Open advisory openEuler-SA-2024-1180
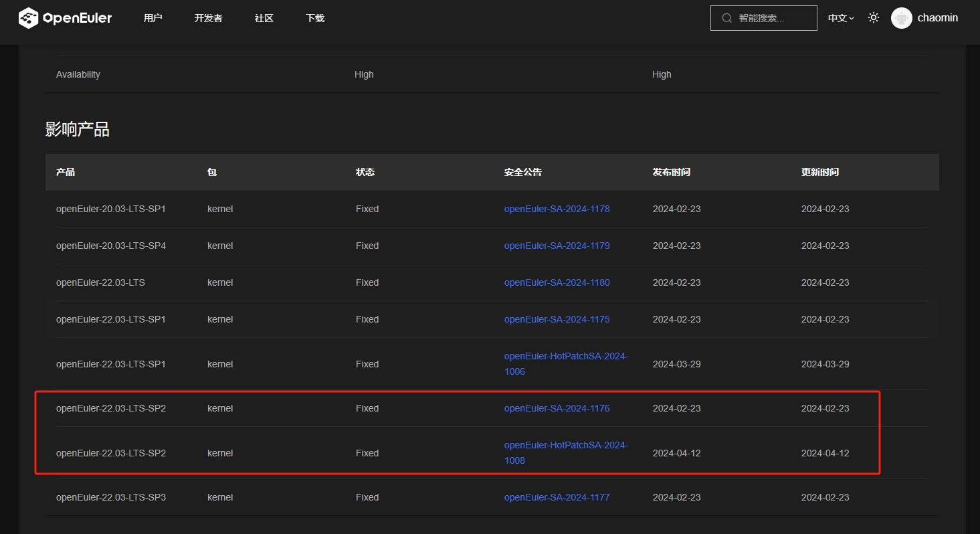The height and width of the screenshot is (534, 980). pos(557,282)
